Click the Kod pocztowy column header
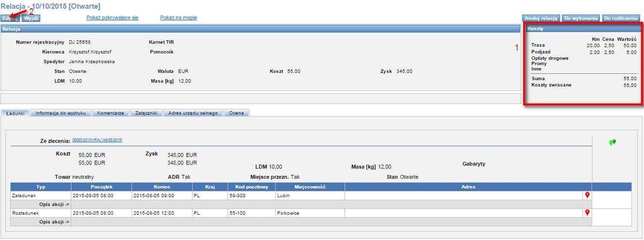 [x=251, y=186]
